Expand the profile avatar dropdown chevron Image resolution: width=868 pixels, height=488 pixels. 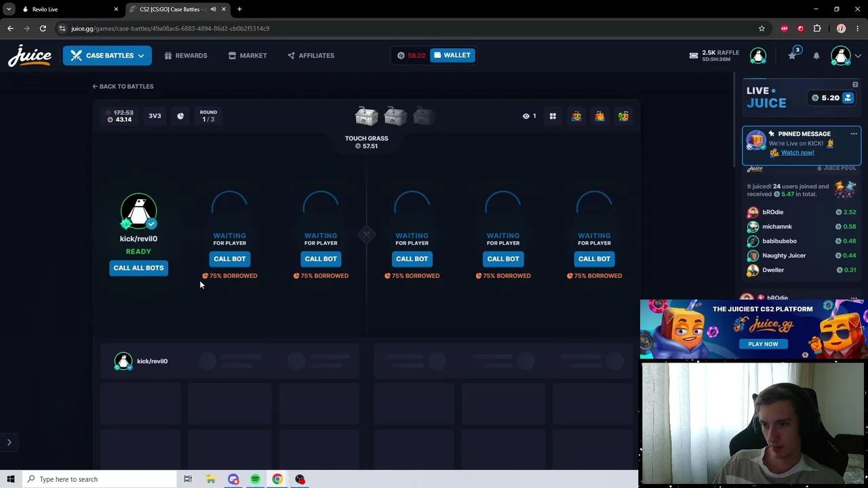pyautogui.click(x=858, y=56)
